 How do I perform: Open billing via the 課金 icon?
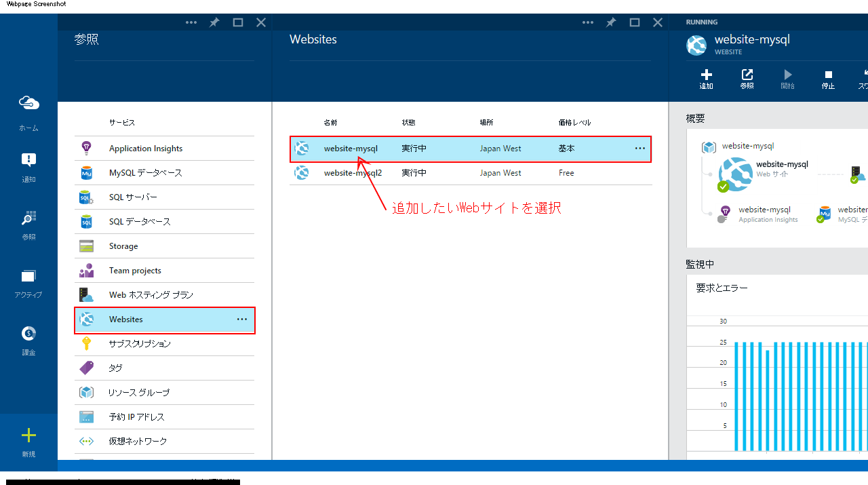click(x=28, y=333)
